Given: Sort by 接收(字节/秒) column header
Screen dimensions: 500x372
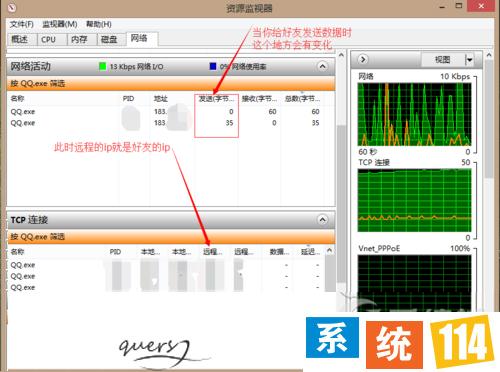Looking at the screenshot, I should point(259,99).
